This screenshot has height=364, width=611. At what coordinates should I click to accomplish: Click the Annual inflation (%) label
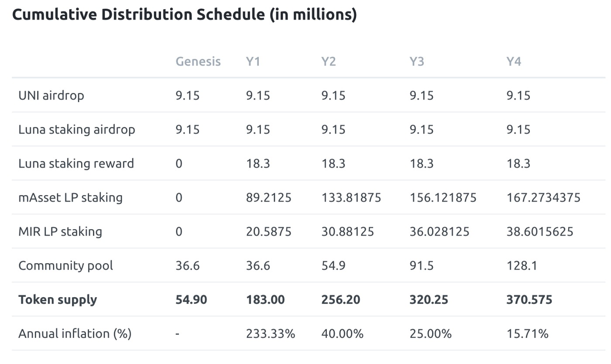tap(75, 333)
